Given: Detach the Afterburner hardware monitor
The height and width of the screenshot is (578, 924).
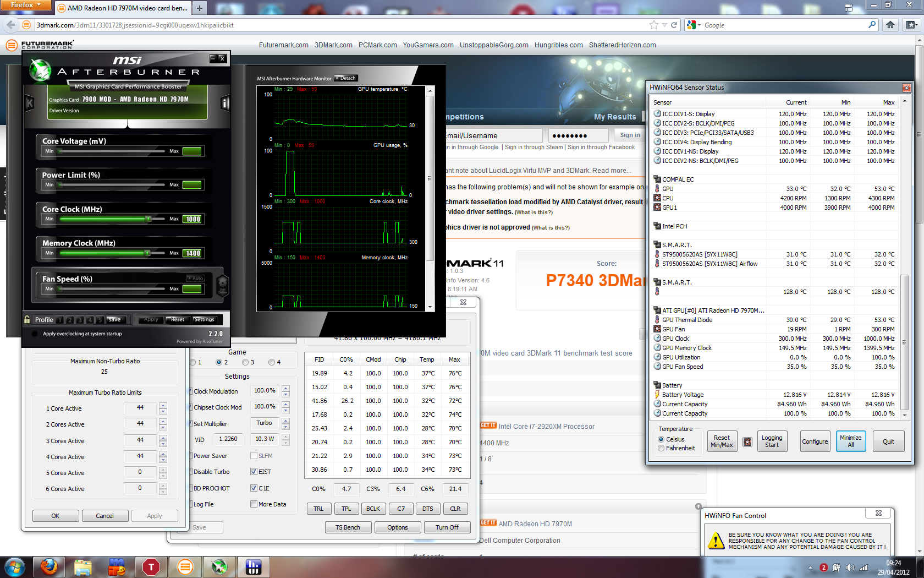Looking at the screenshot, I should pyautogui.click(x=346, y=78).
